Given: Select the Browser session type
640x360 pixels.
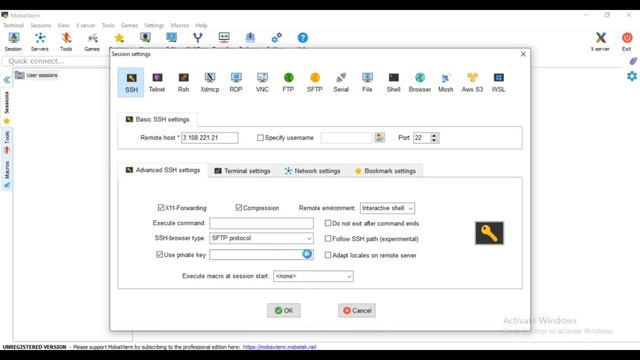Looking at the screenshot, I should coord(420,82).
